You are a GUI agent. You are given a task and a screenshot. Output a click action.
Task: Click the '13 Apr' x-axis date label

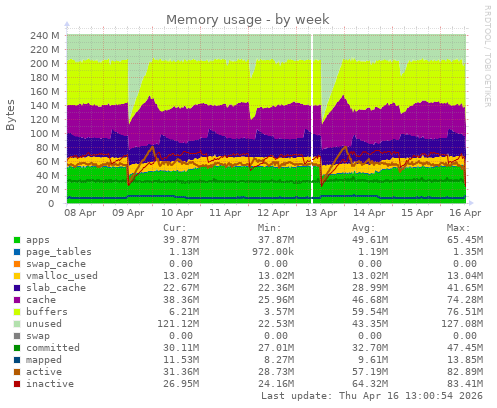(x=321, y=213)
